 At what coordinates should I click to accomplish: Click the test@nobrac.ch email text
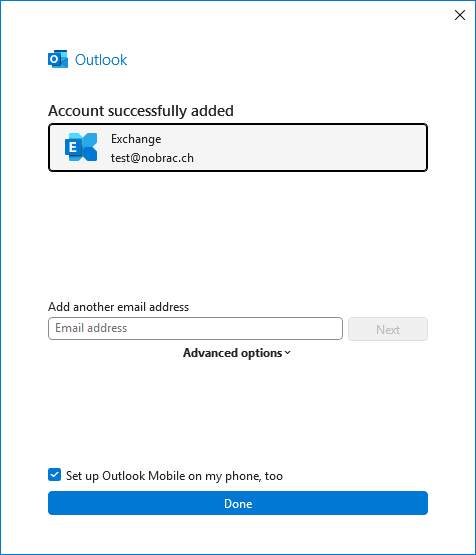click(152, 158)
